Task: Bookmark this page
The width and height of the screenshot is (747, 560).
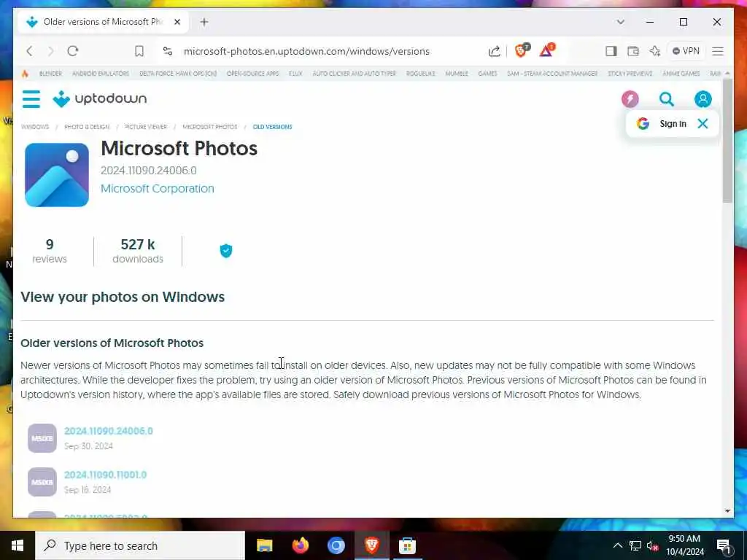Action: [139, 51]
